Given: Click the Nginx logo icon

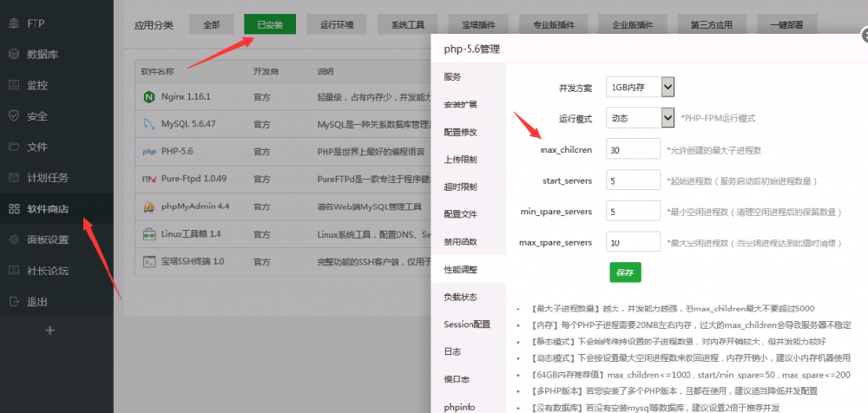Looking at the screenshot, I should coord(149,97).
